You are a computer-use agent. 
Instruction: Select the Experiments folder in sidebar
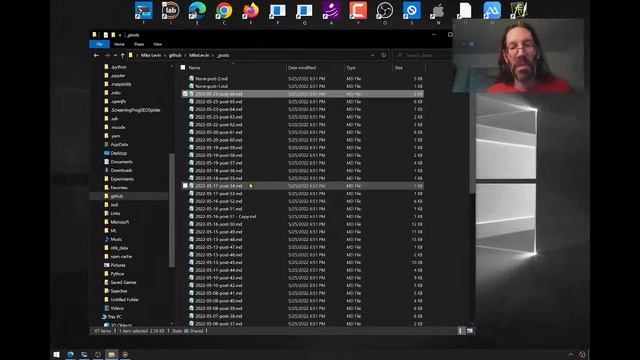click(x=122, y=179)
